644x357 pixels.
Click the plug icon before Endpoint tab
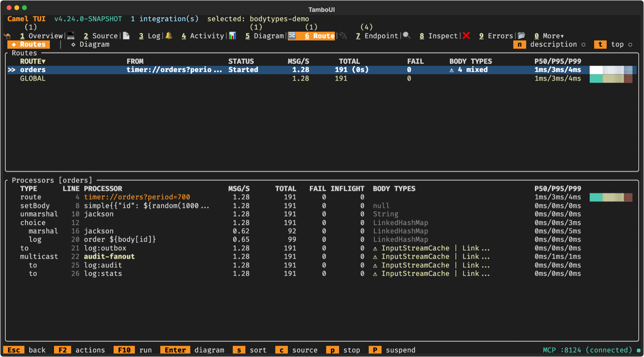tap(343, 36)
